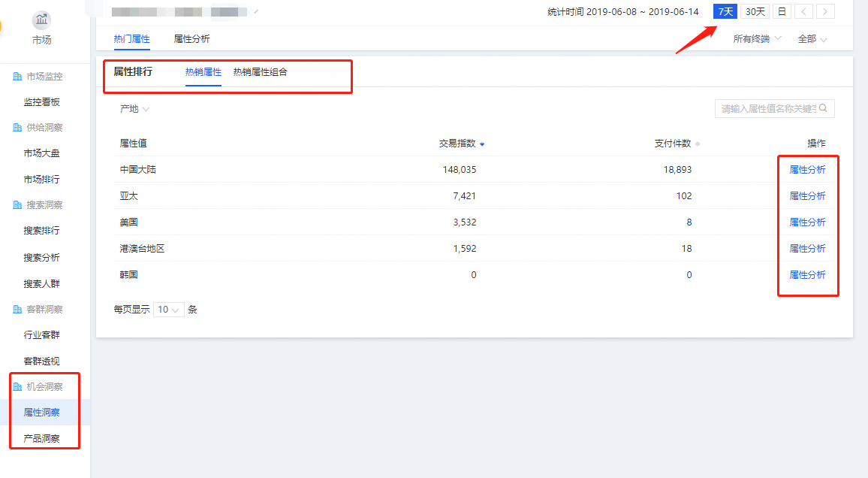The image size is (868, 478).
Task: Switch to the 属性分析 top tab
Action: (191, 38)
